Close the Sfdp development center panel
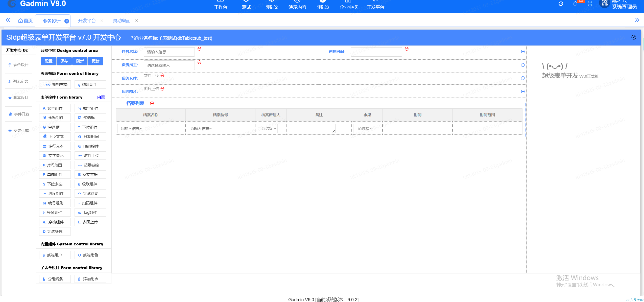Viewport: 644px width, 302px height. 634,37
